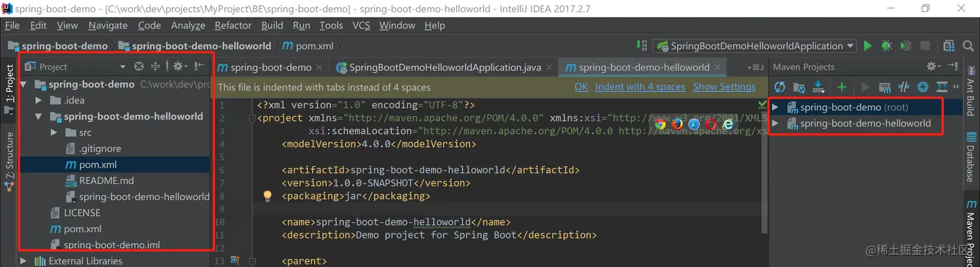The height and width of the screenshot is (267, 980).
Task: Toggle 7: Structure side tool button
Action: pos(9,161)
